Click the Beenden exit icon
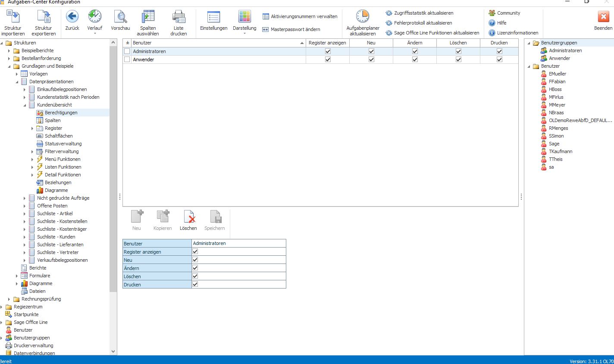Image resolution: width=614 pixels, height=364 pixels. pos(603,17)
